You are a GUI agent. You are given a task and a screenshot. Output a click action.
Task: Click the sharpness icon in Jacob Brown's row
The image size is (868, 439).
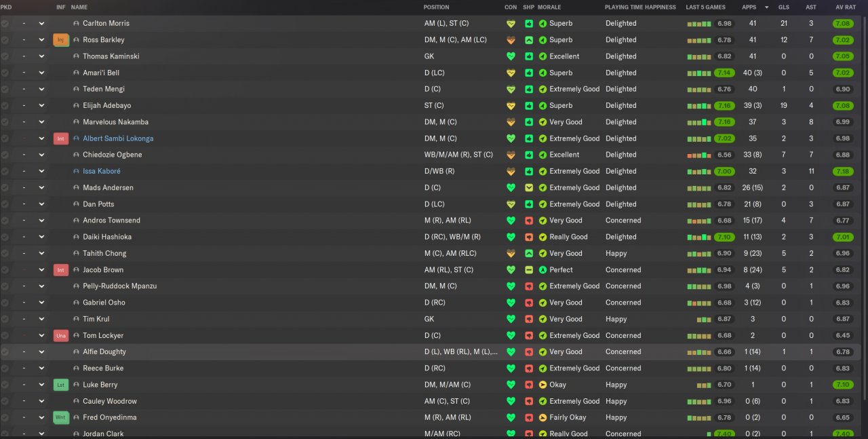coord(529,270)
